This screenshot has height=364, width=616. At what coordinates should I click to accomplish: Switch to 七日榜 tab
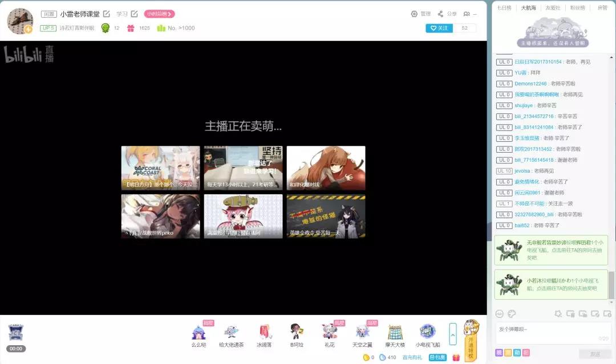pos(504,7)
